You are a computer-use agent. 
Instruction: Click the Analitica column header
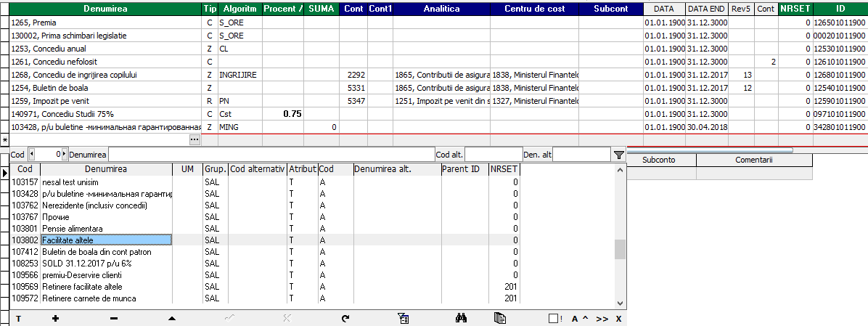click(441, 9)
